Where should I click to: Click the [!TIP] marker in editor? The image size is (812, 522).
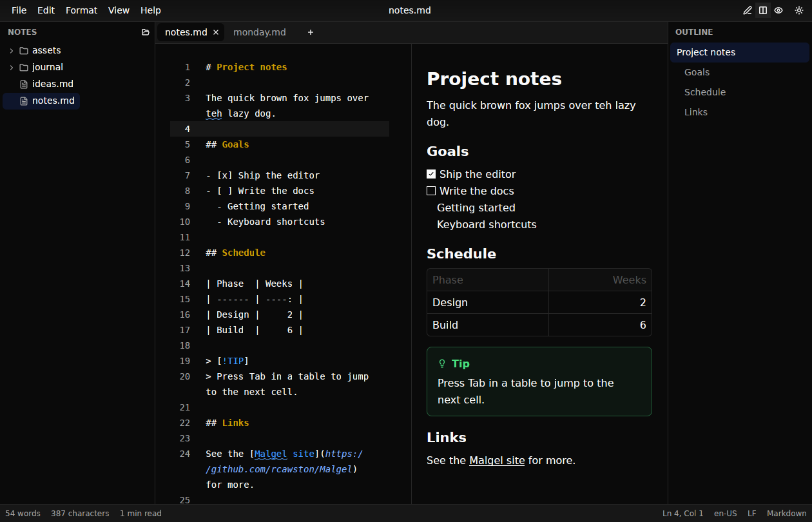pos(233,361)
